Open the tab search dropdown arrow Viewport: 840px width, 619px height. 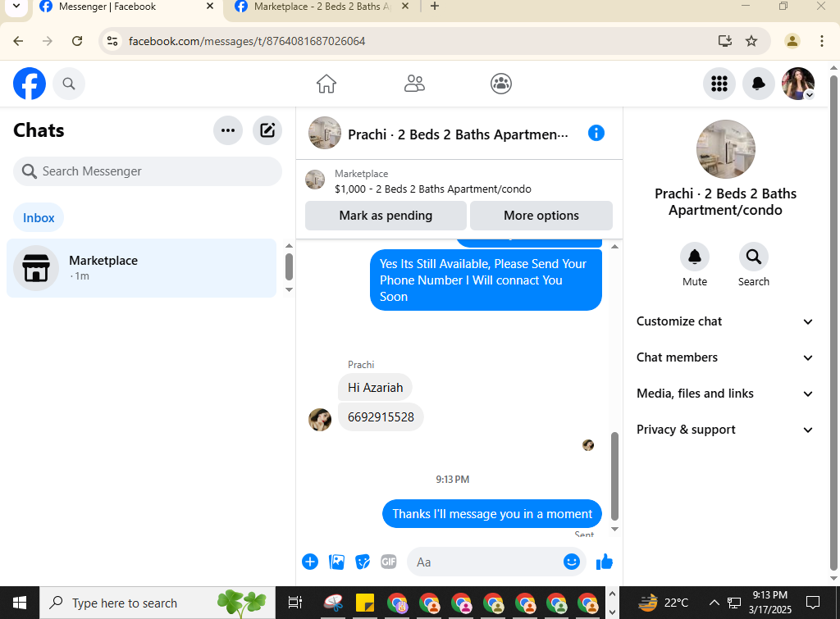(x=16, y=7)
